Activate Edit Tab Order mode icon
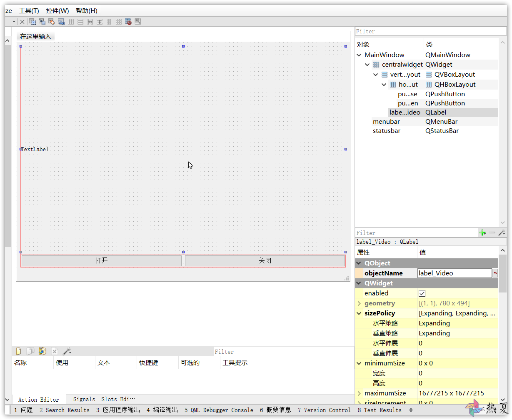This screenshot has width=512, height=420. [x=61, y=22]
